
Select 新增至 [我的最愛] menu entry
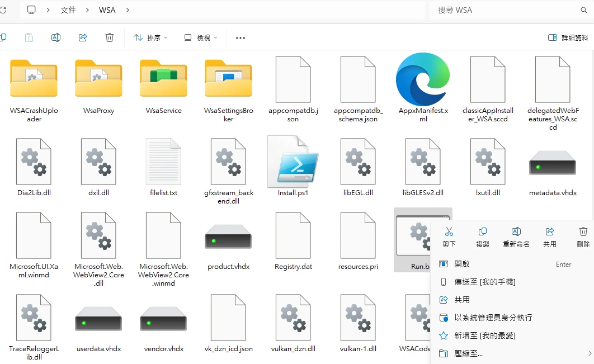(x=484, y=335)
